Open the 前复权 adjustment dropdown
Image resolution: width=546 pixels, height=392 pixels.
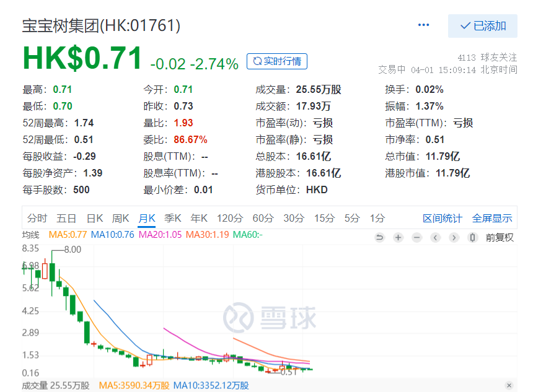click(500, 237)
